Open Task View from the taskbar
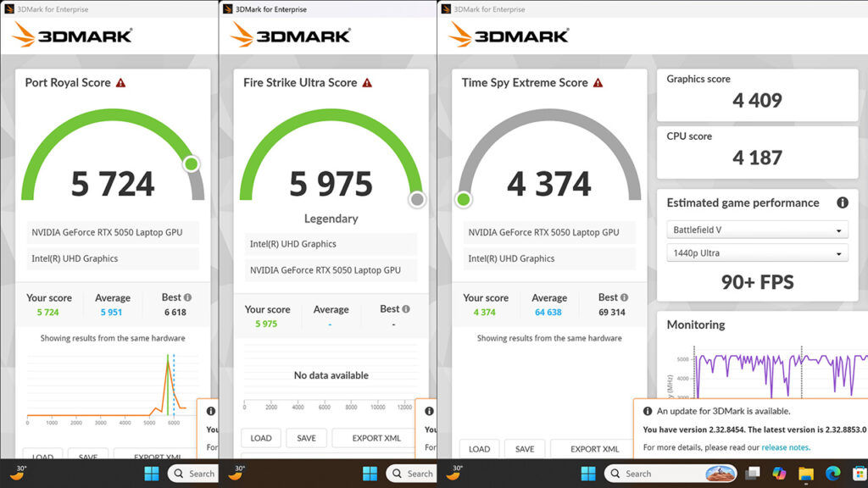This screenshot has height=488, width=868. coord(753,474)
